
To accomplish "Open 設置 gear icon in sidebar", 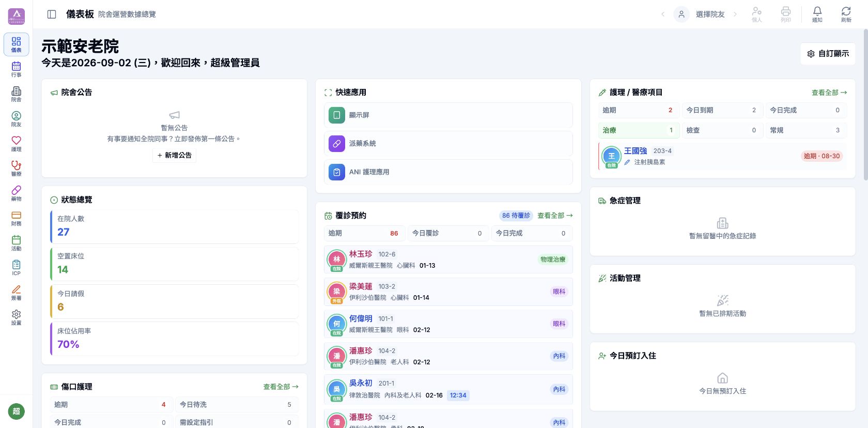I will [x=17, y=317].
